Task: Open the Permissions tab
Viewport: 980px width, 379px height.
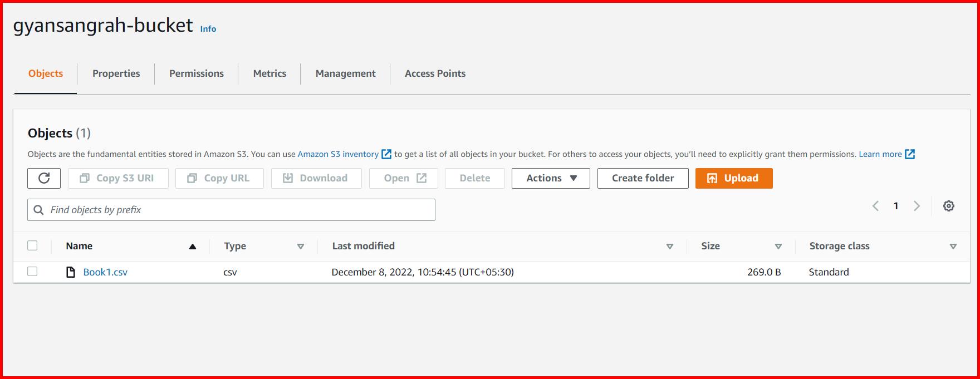Action: pyautogui.click(x=197, y=73)
